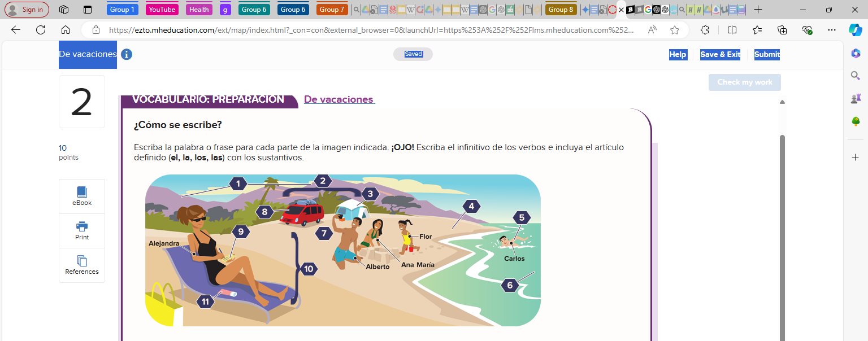This screenshot has width=868, height=341.
Task: Select the Print option in the sidebar
Action: coord(81,231)
